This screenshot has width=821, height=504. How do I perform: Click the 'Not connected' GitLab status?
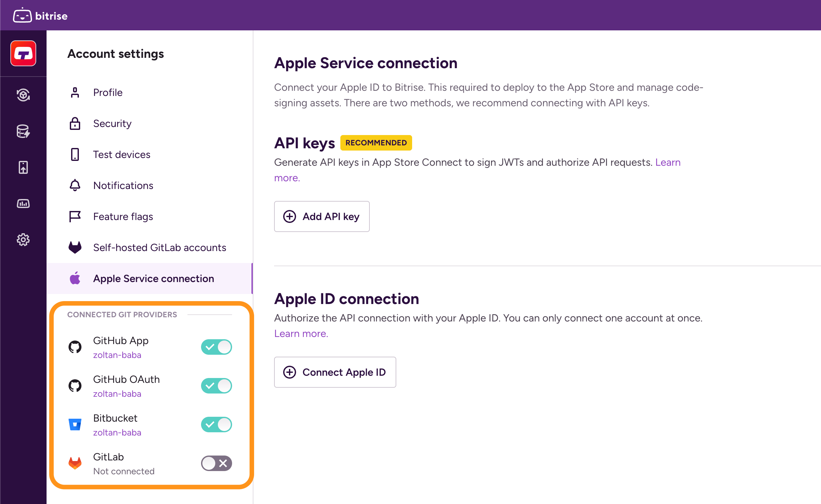124,471
